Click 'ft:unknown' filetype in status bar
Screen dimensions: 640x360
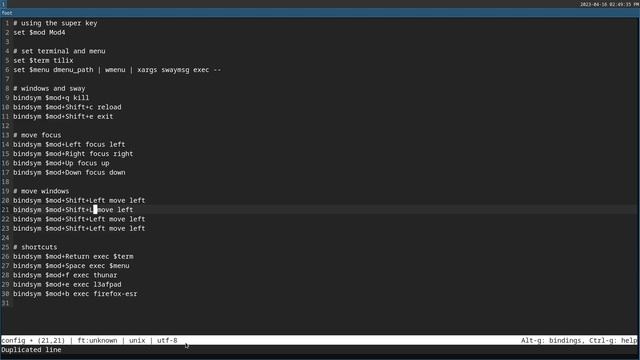(97, 340)
